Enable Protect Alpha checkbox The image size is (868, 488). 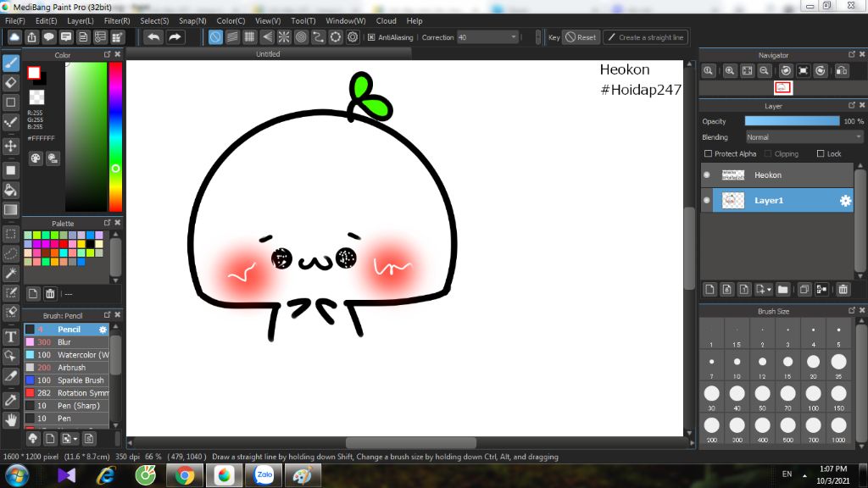(x=708, y=153)
